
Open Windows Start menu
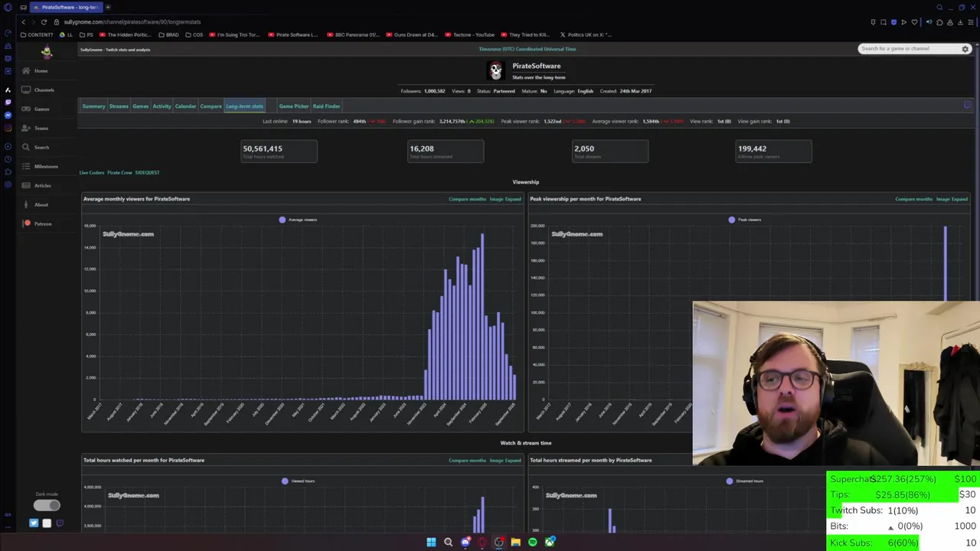pos(431,542)
